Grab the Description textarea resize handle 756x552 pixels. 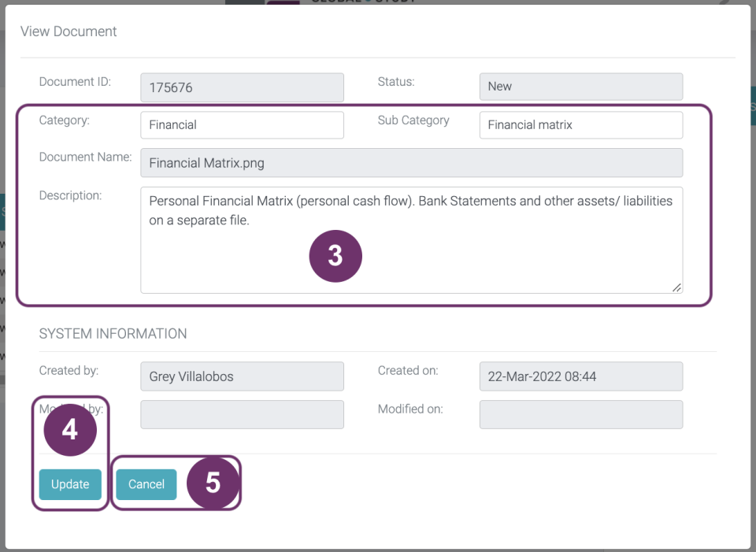pos(676,287)
